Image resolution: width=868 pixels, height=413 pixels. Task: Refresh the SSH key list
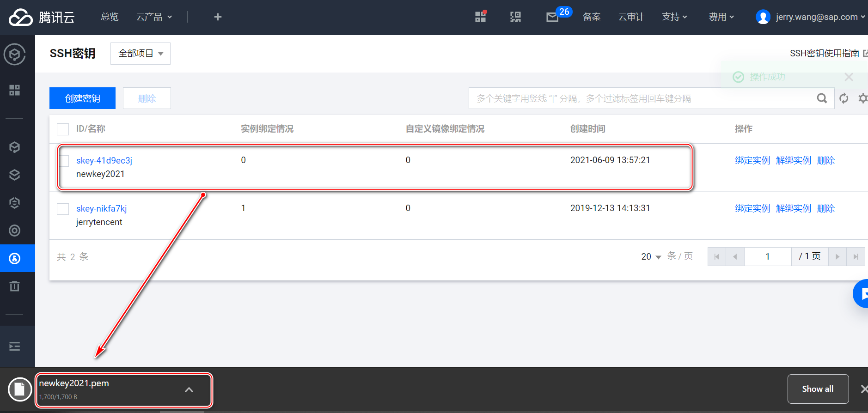click(x=844, y=98)
